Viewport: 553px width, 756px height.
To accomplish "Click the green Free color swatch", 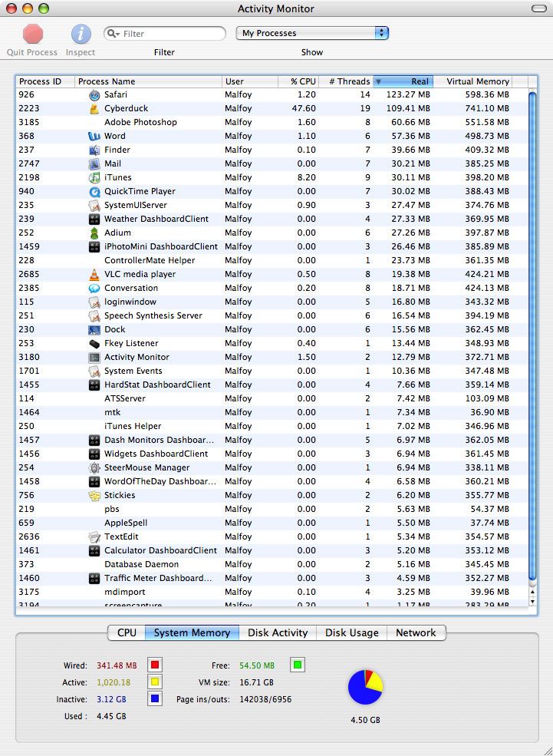I will 298,665.
